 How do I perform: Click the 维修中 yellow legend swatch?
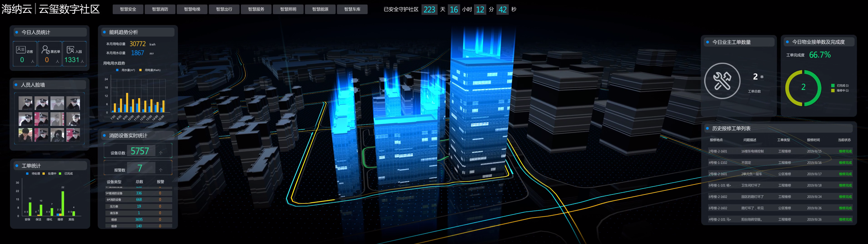[833, 91]
